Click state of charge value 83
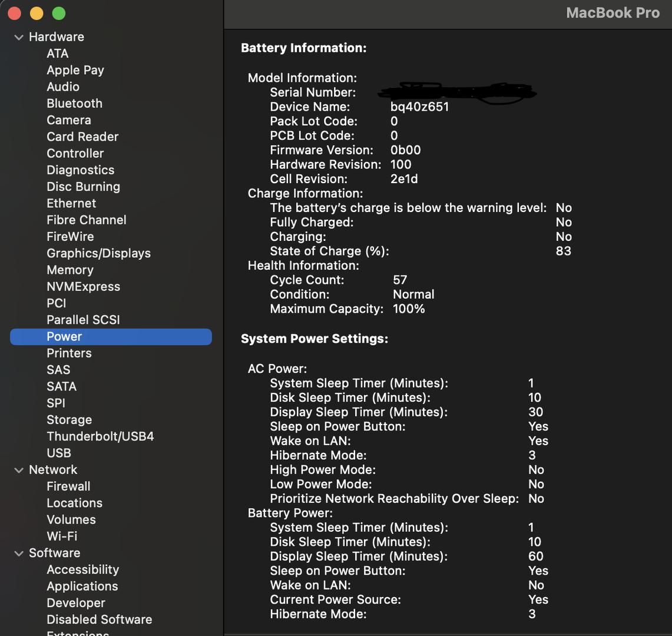This screenshot has width=672, height=636. (564, 251)
